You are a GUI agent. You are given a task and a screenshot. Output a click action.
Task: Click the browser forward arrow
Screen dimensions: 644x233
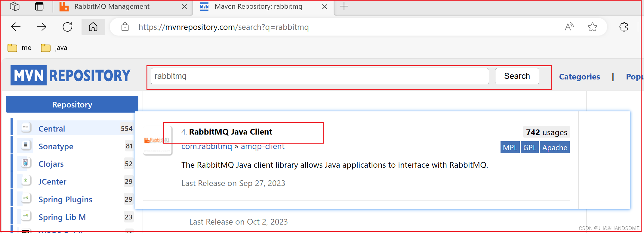coord(42,27)
